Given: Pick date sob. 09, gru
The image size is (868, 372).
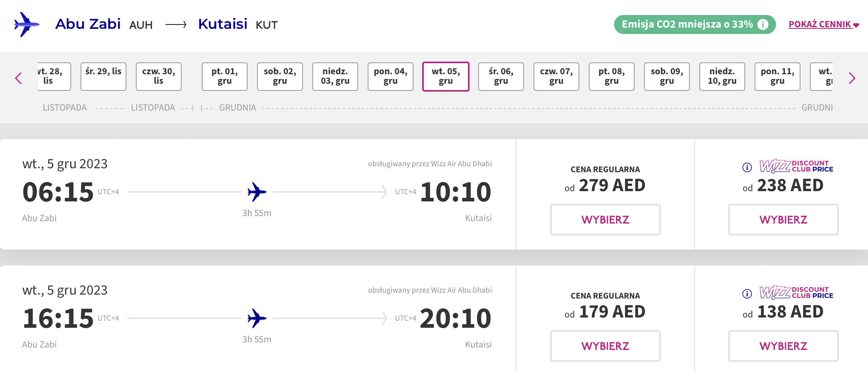Looking at the screenshot, I should (667, 77).
